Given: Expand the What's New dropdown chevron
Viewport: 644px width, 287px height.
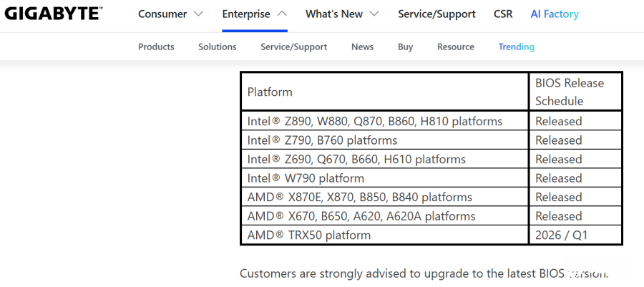Looking at the screenshot, I should click(x=374, y=14).
